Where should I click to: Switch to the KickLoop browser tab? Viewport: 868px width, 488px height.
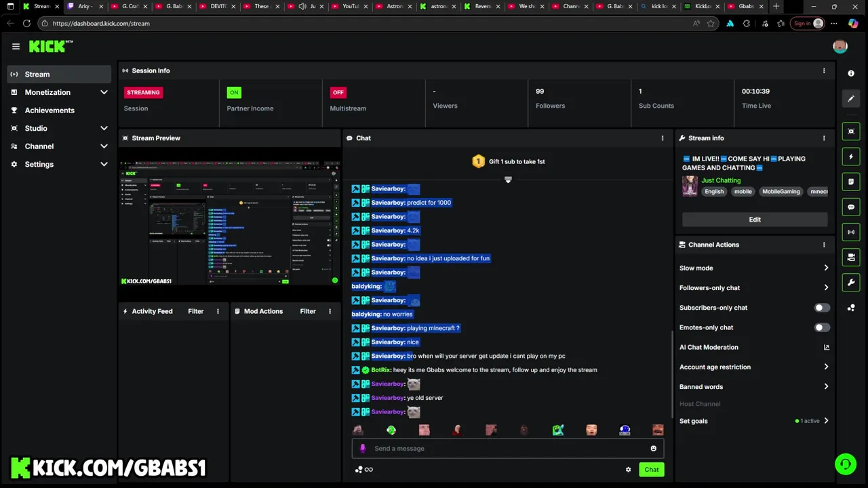coord(703,7)
